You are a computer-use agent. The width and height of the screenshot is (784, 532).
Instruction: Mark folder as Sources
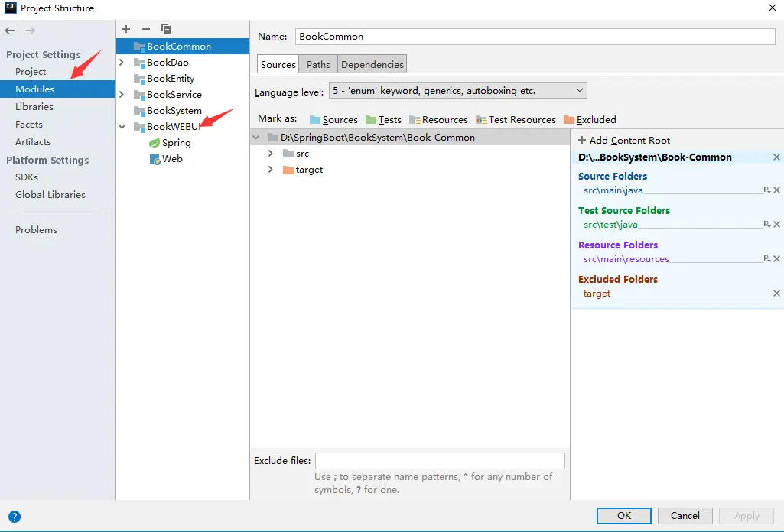(x=333, y=120)
